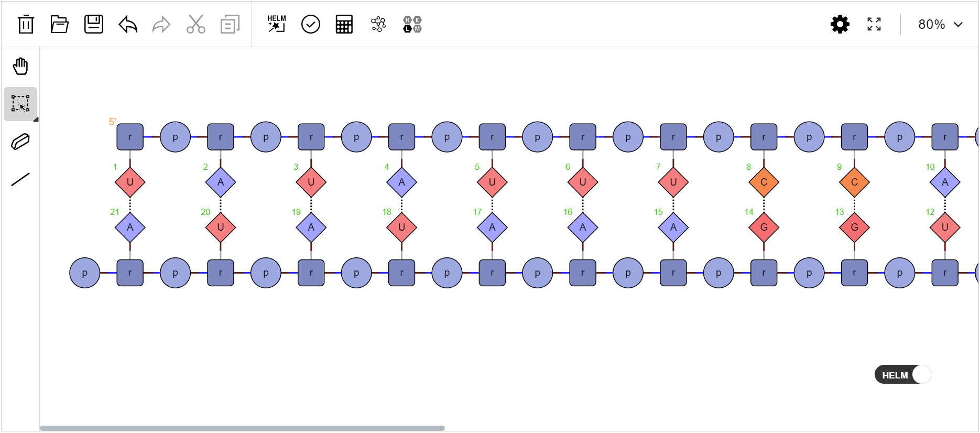Click the leftmost phosphate p on bottom strand
This screenshot has width=980, height=433.
[85, 273]
